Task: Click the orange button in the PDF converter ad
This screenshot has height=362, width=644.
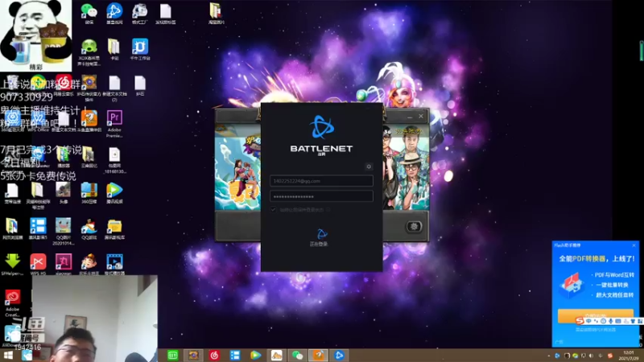Action: pyautogui.click(x=596, y=315)
